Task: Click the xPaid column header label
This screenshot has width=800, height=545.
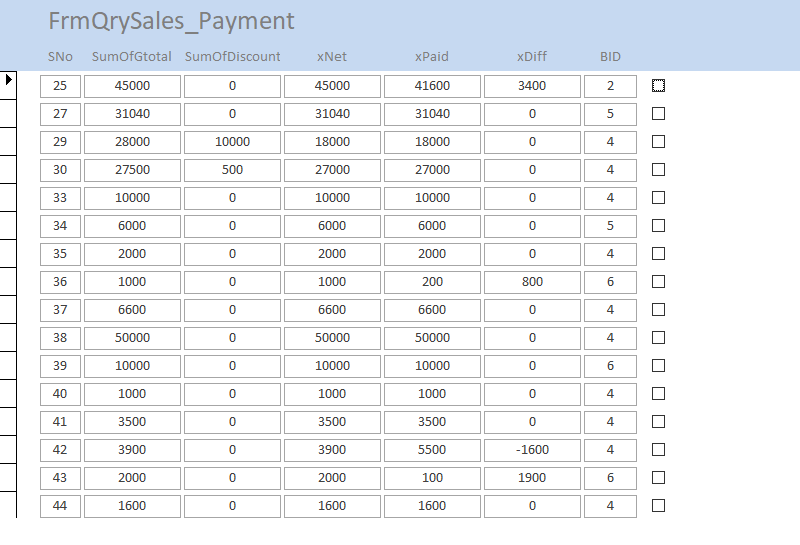Action: 432,57
